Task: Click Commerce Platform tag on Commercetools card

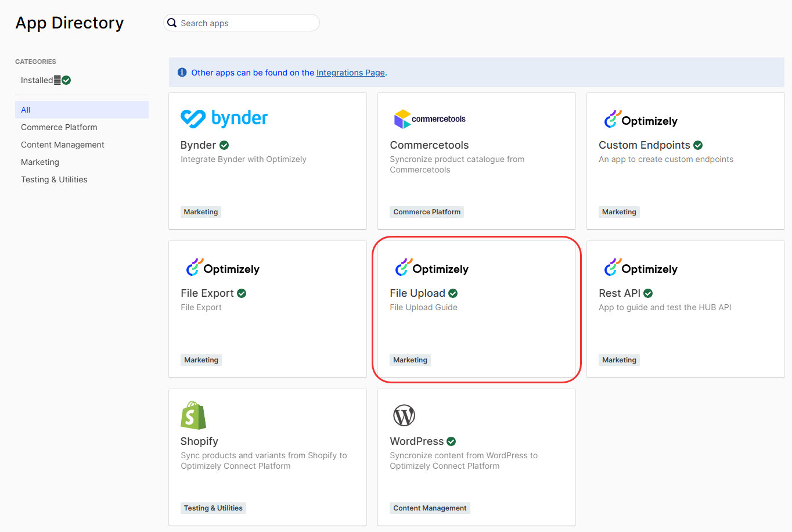Action: tap(427, 212)
